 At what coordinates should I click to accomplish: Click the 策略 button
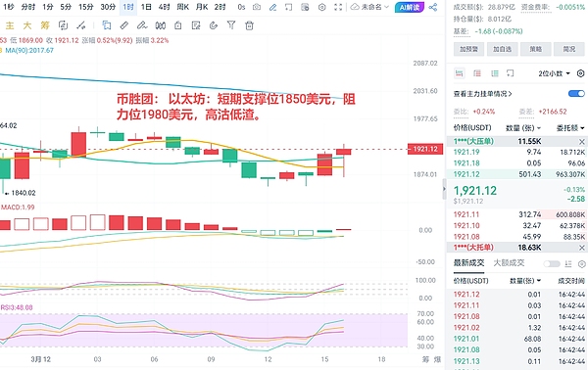(536, 49)
